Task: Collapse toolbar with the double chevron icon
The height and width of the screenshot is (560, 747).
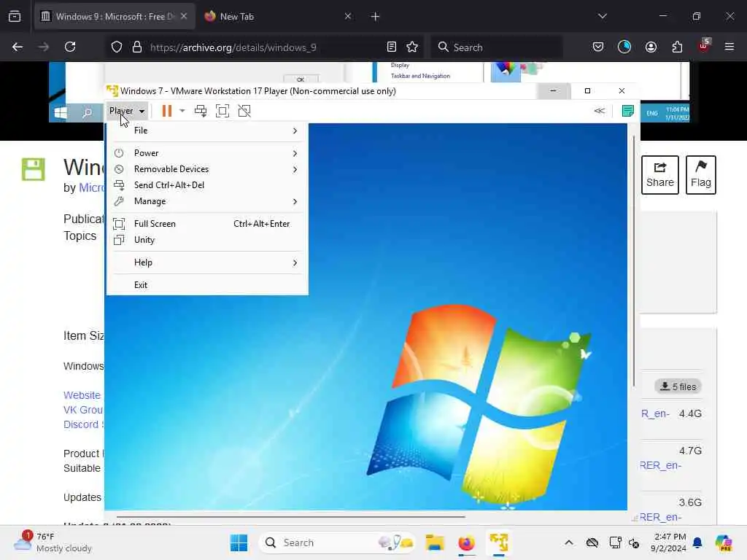Action: tap(600, 111)
